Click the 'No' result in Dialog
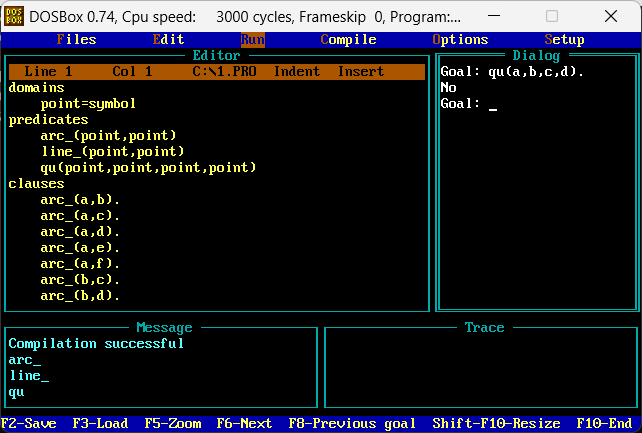The image size is (642, 433). [448, 88]
